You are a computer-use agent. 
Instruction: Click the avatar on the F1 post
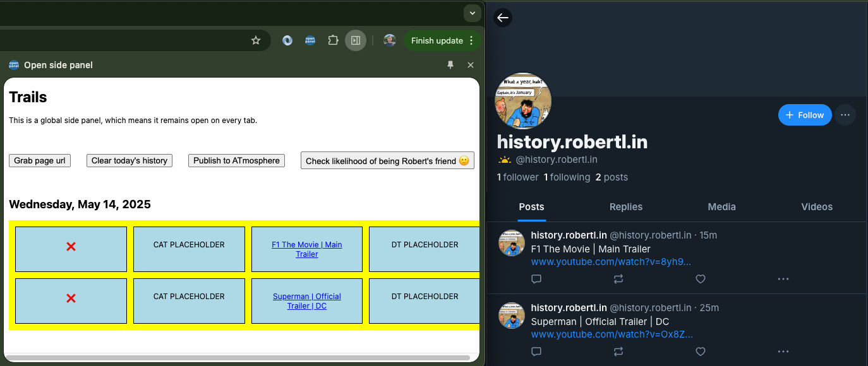click(512, 243)
